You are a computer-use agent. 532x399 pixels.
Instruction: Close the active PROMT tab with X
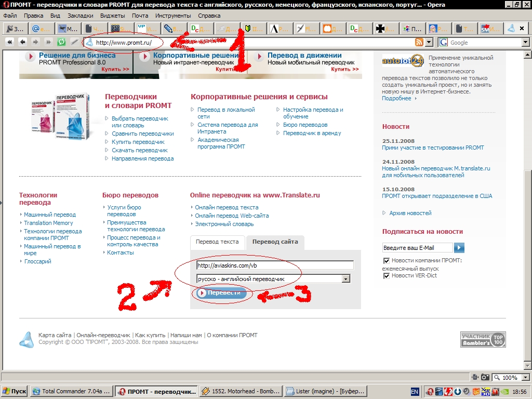(x=522, y=29)
